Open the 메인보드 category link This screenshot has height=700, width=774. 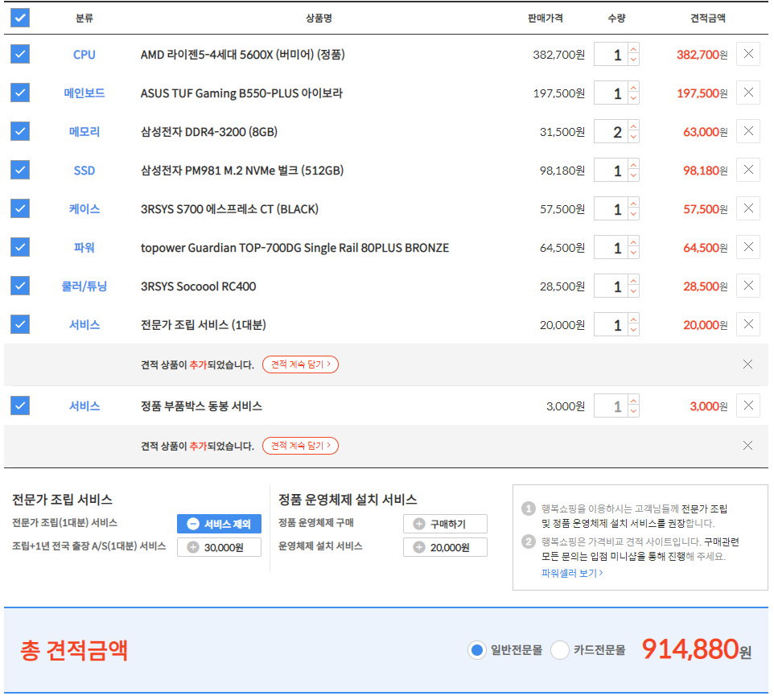pos(84,93)
